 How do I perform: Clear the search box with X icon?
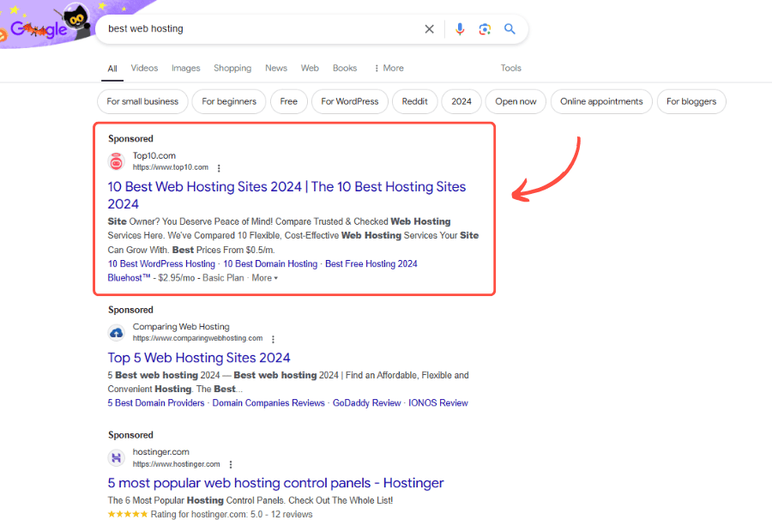pyautogui.click(x=430, y=29)
